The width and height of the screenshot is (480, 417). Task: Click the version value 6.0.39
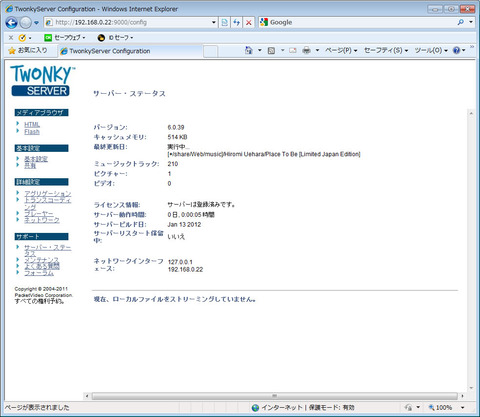coord(176,127)
